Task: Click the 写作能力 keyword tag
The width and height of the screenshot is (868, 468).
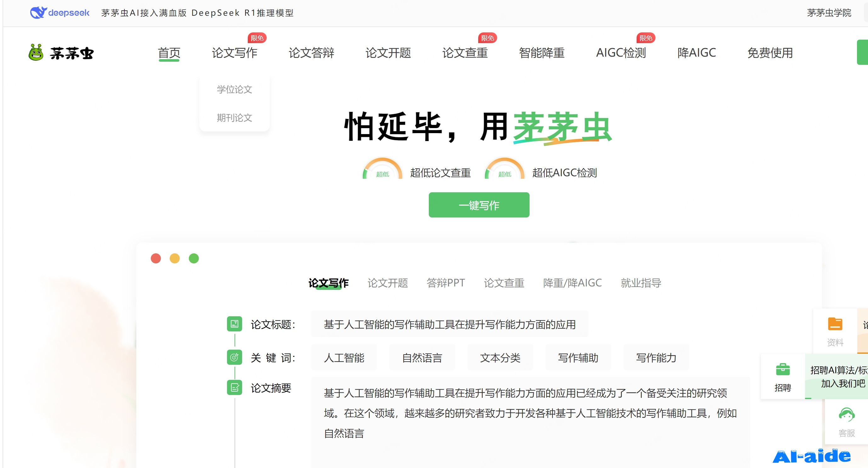Action: (656, 358)
